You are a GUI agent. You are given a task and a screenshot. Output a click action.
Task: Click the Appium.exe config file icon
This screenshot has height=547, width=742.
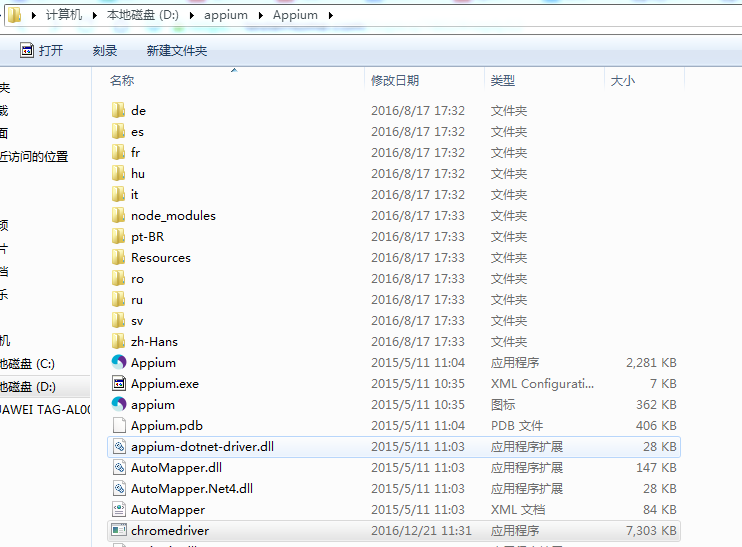(119, 383)
